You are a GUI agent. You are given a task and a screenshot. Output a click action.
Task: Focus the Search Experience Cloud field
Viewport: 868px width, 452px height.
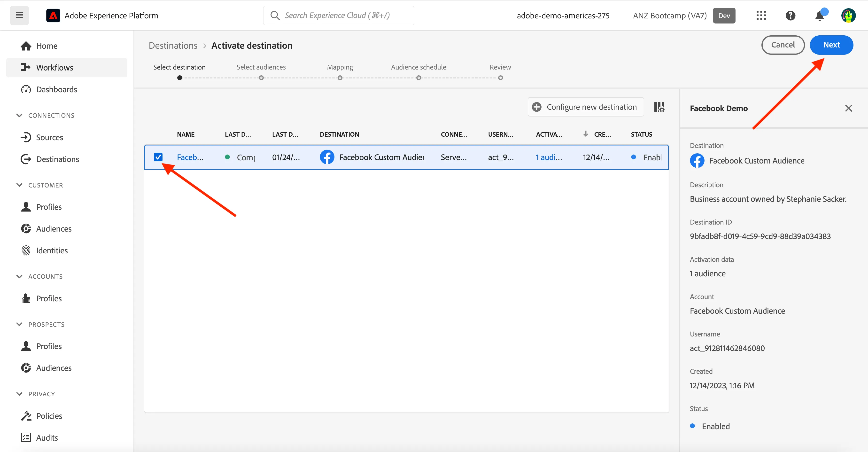pos(338,16)
